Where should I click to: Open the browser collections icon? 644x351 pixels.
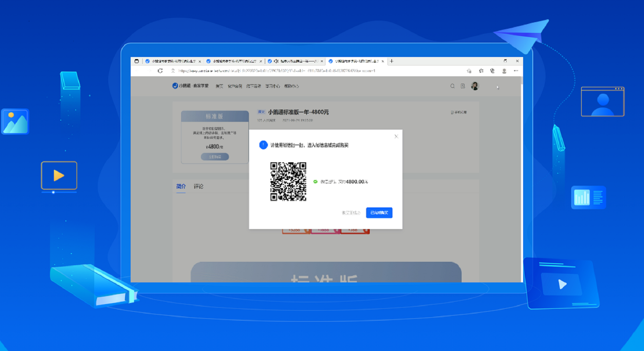(493, 71)
